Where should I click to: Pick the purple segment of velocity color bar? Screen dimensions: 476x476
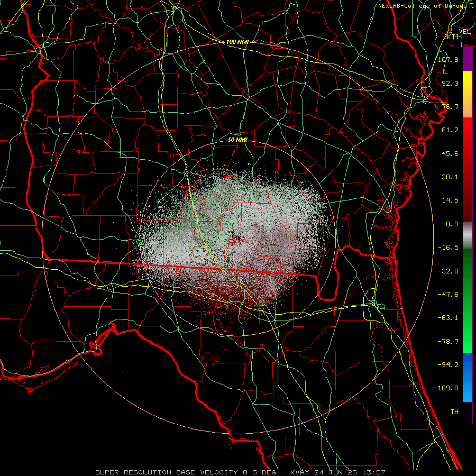(467, 59)
